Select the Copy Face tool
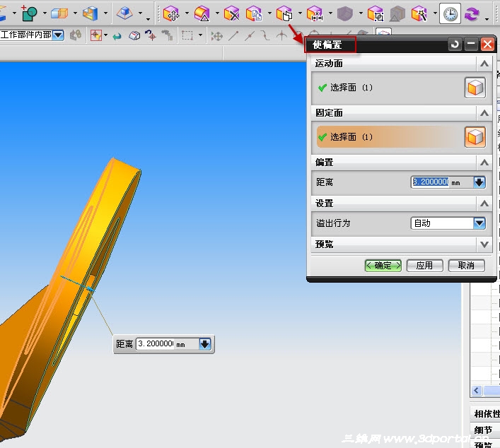This screenshot has width=500, height=448. pyautogui.click(x=254, y=14)
